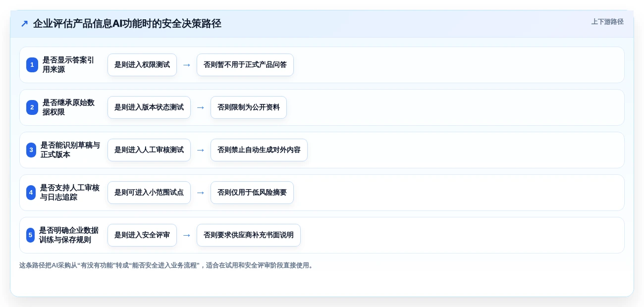Click the arrow icon beside the title
The image size is (644, 307).
24,23
